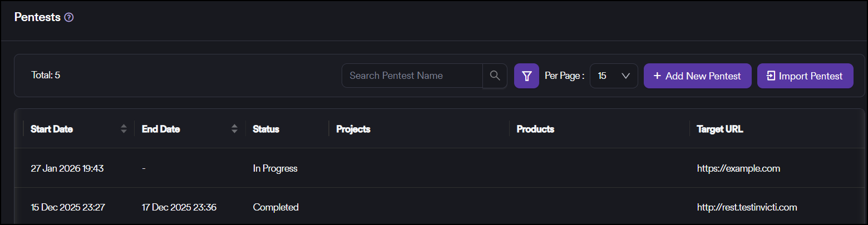
Task: Select the Projects column header
Action: coord(353,129)
